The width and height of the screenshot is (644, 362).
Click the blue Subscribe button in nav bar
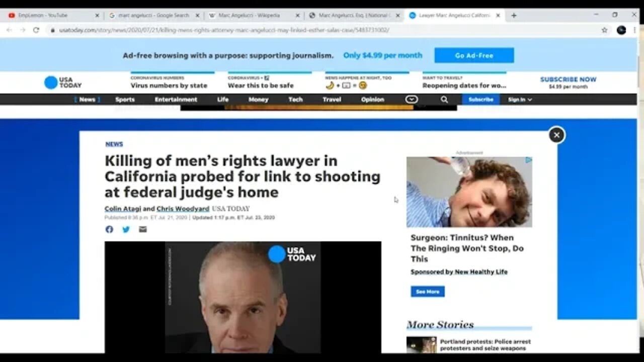[480, 100]
